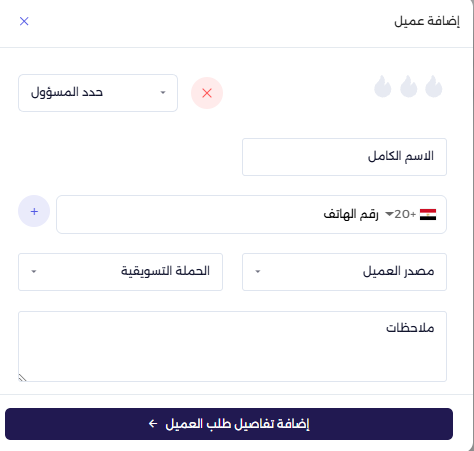Viewport: 474px width, 451px height.
Task: Click the ملاحظات notes textarea
Action: [232, 347]
